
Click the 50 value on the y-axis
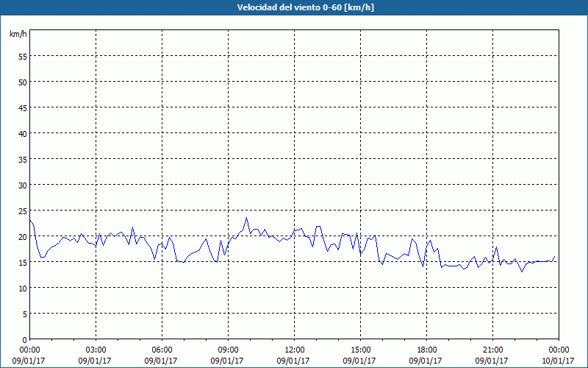tap(23, 82)
